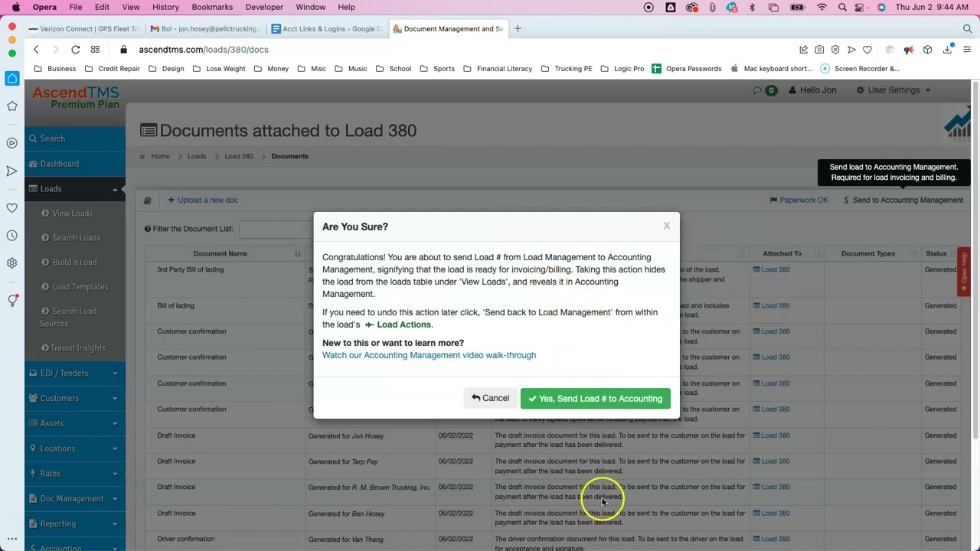The width and height of the screenshot is (980, 551).
Task: Expand the Customers sidebar section
Action: coord(75,399)
